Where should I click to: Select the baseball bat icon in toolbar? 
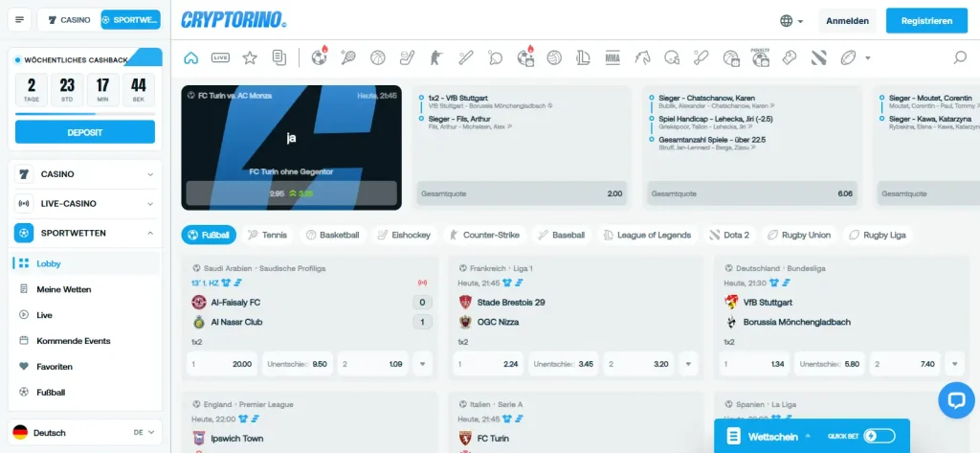466,57
